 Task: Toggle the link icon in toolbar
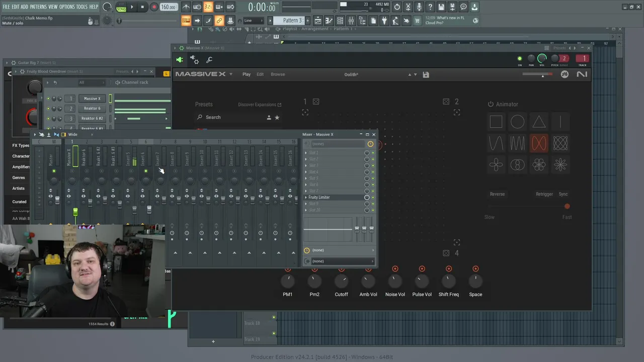pyautogui.click(x=219, y=21)
